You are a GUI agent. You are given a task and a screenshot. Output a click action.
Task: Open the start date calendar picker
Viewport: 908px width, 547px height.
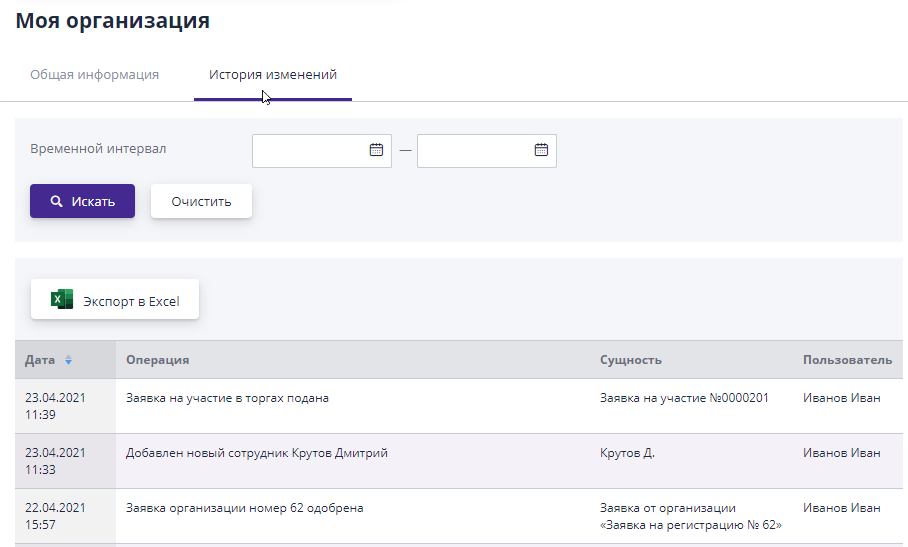376,150
